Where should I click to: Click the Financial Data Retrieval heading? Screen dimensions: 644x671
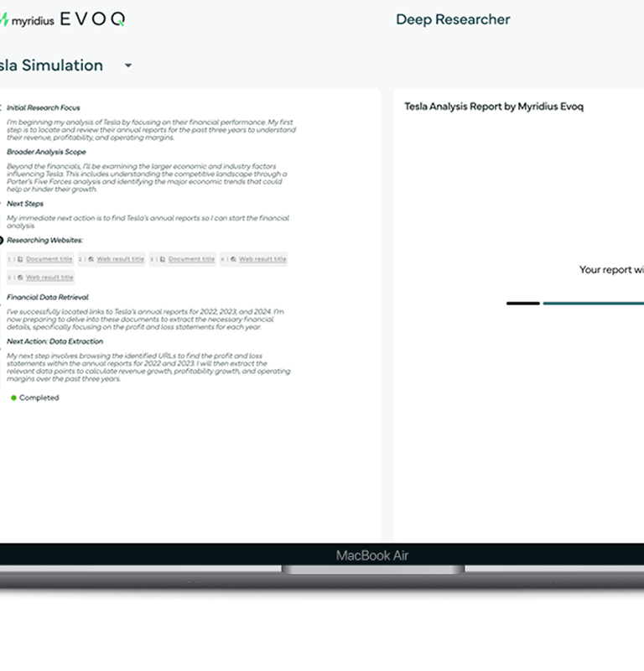(x=48, y=298)
